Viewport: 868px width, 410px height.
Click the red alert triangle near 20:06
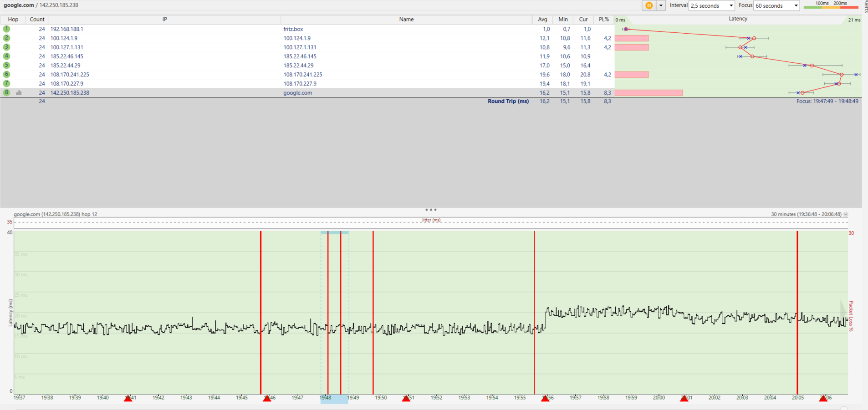pyautogui.click(x=823, y=399)
